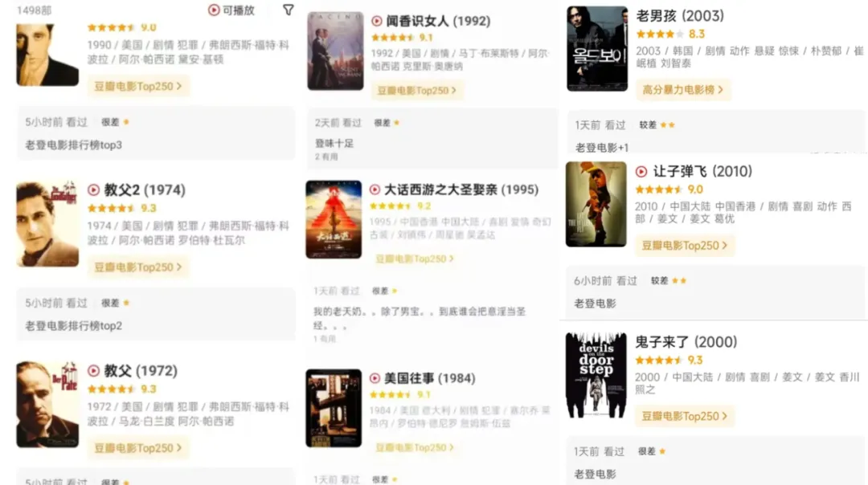Open the 老男孩 (2003) movie title
Viewport: 868px width, 485px height.
click(x=680, y=16)
